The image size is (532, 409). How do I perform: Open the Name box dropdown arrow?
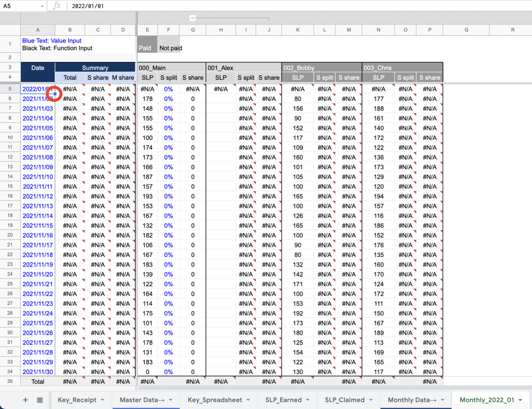[x=42, y=6]
